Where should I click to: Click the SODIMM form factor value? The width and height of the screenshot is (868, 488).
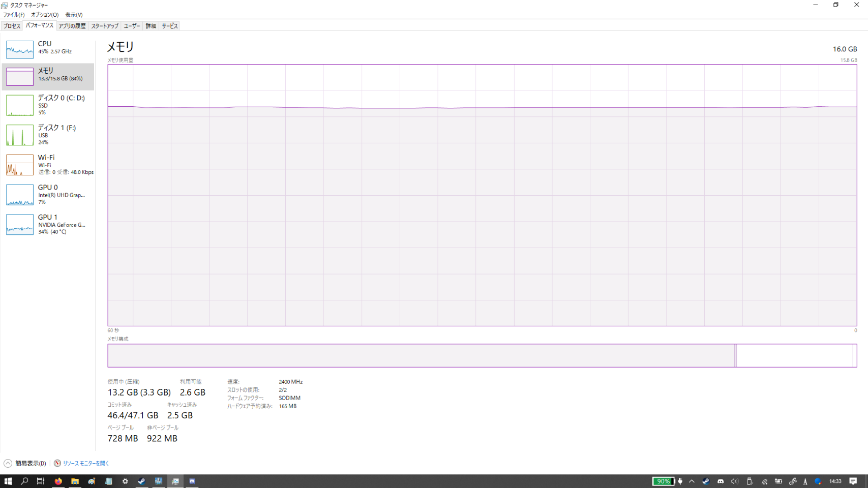coord(289,398)
